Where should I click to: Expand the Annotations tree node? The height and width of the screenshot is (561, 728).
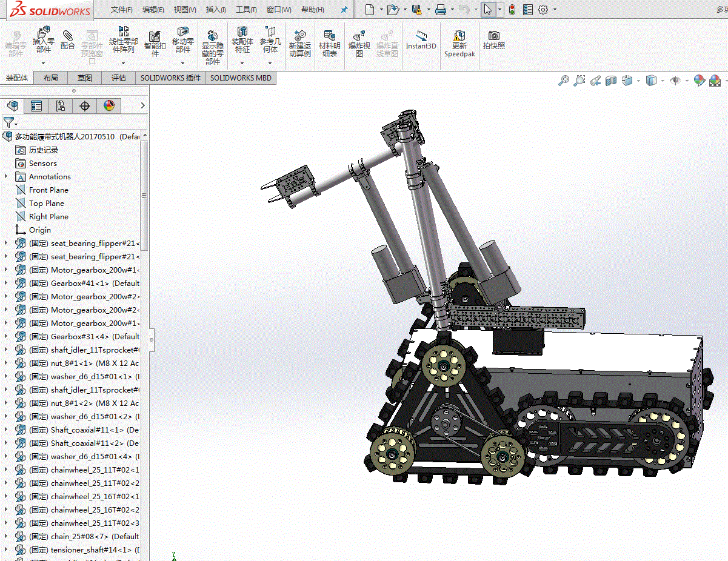[6, 176]
